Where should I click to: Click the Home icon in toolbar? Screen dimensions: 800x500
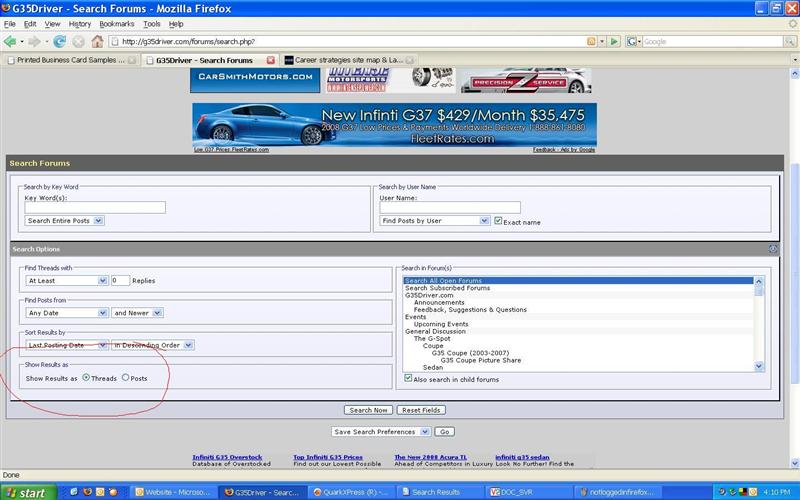(x=97, y=41)
